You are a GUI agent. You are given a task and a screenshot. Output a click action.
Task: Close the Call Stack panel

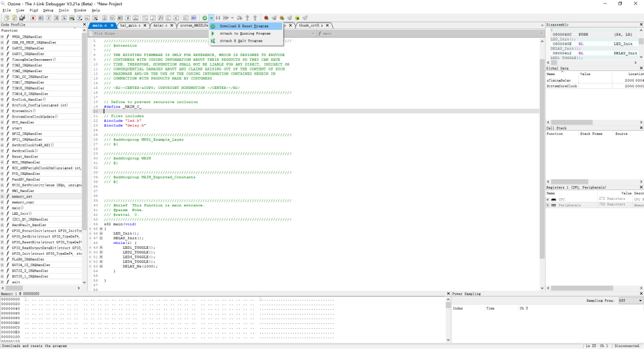(641, 128)
